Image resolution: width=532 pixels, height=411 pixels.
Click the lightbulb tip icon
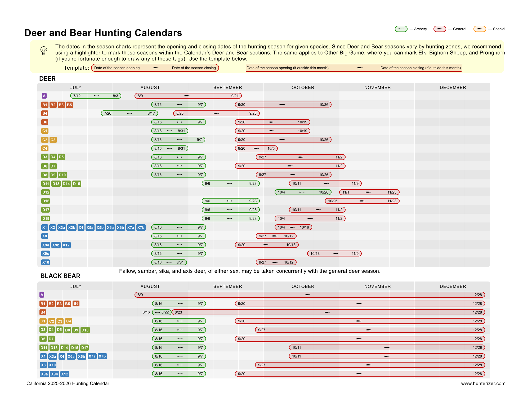click(44, 50)
